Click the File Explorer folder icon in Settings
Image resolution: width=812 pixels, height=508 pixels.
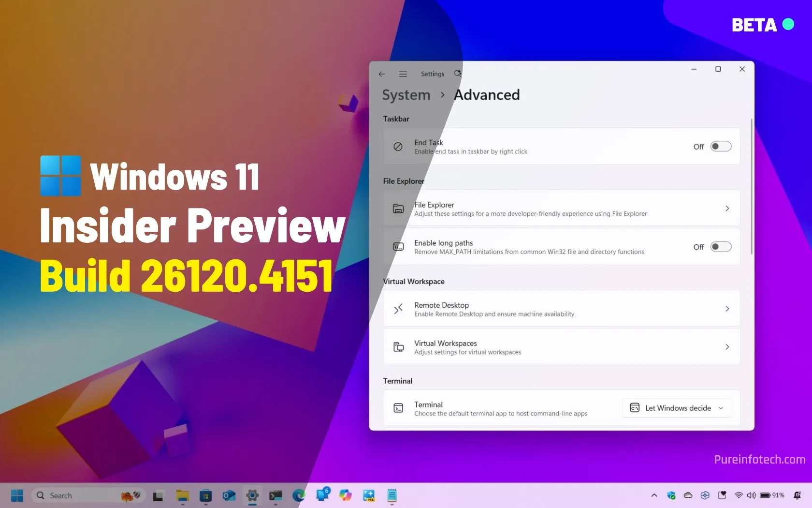coord(398,209)
